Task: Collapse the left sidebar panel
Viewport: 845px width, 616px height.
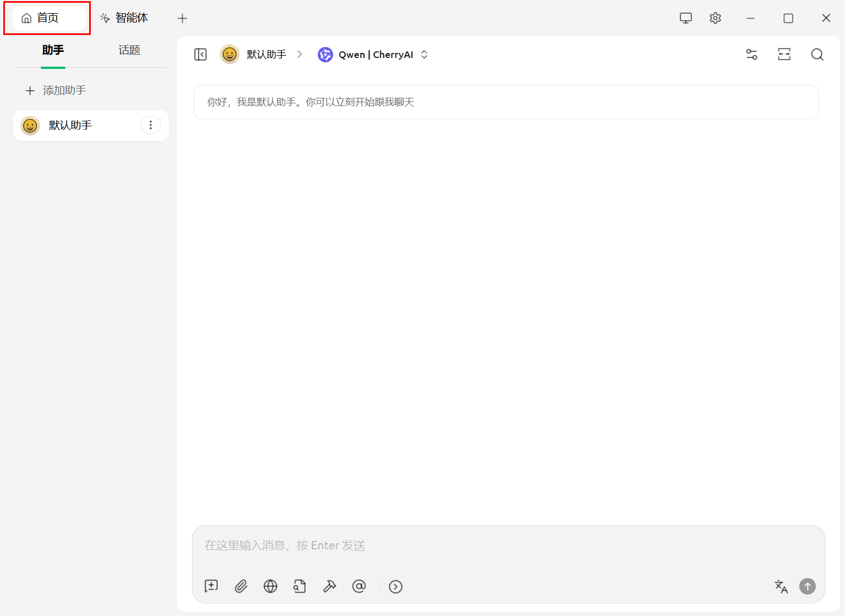Action: coord(201,55)
